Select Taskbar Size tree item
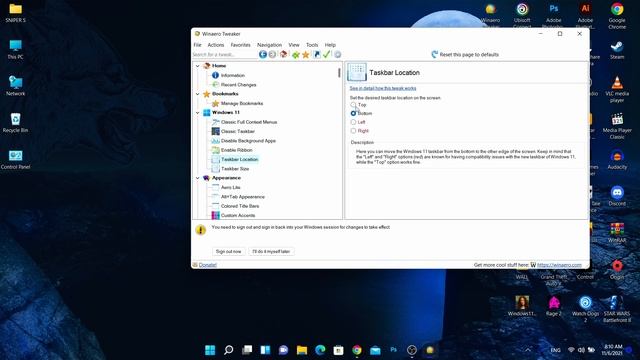This screenshot has height=360, width=640. [235, 169]
